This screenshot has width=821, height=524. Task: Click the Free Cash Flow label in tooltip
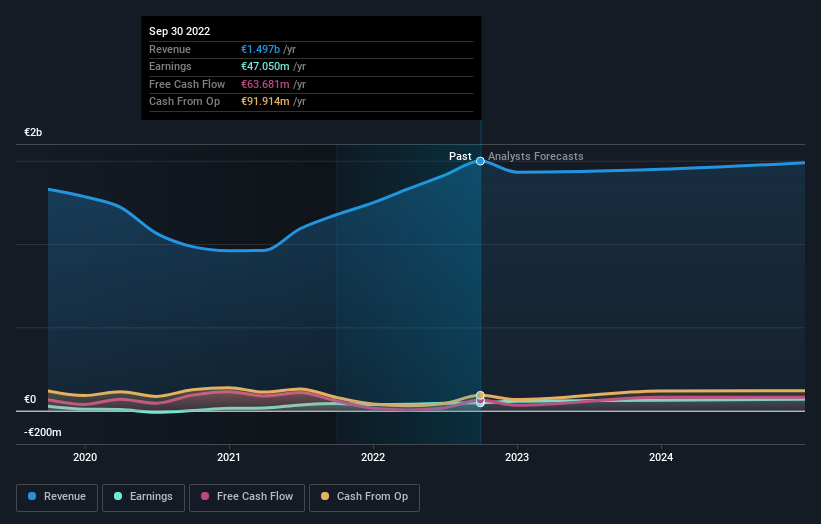[x=187, y=84]
